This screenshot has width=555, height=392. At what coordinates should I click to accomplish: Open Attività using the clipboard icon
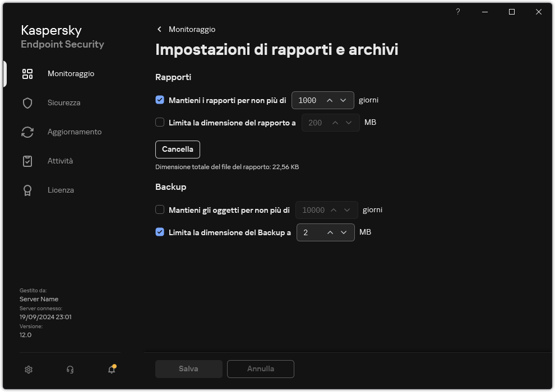point(27,161)
